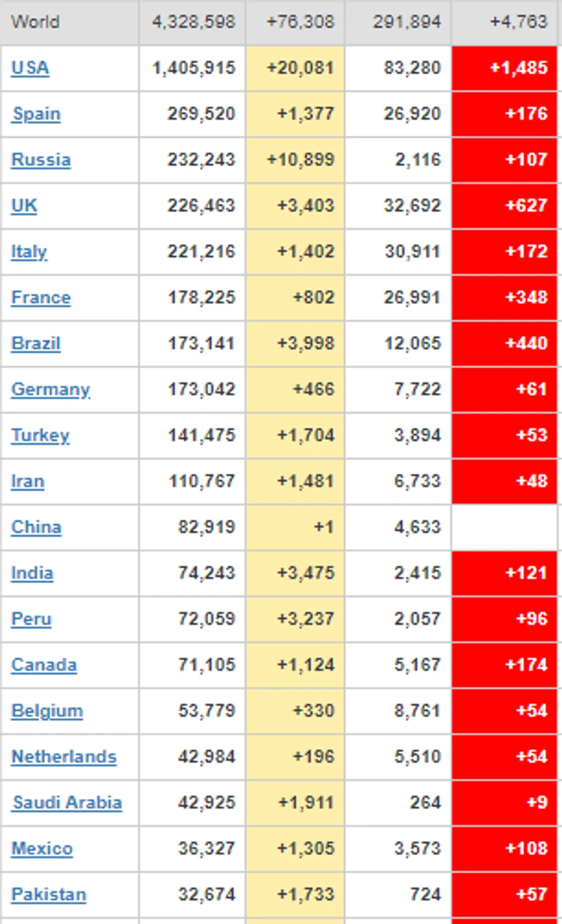Select the UK link
Screen dimensions: 562x924
[24, 206]
